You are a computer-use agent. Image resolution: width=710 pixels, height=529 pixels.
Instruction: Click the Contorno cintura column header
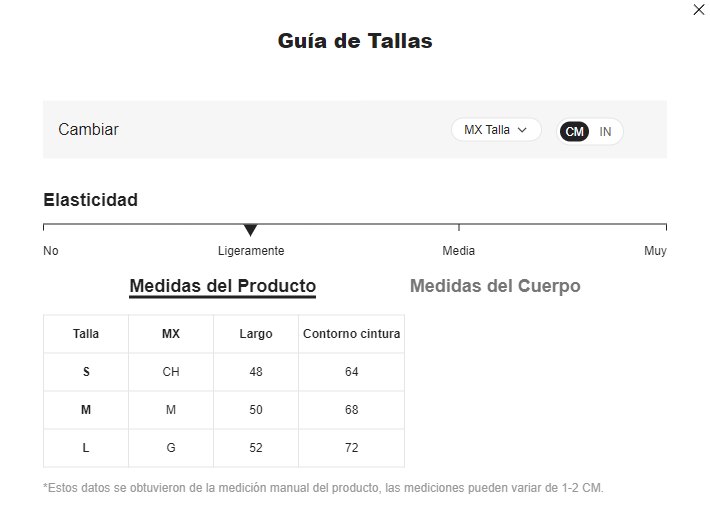351,334
